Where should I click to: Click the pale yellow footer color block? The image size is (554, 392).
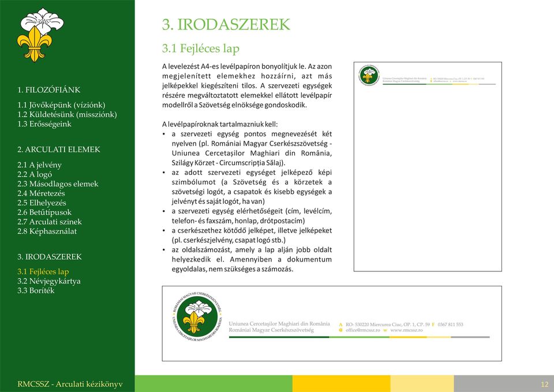tap(422, 383)
